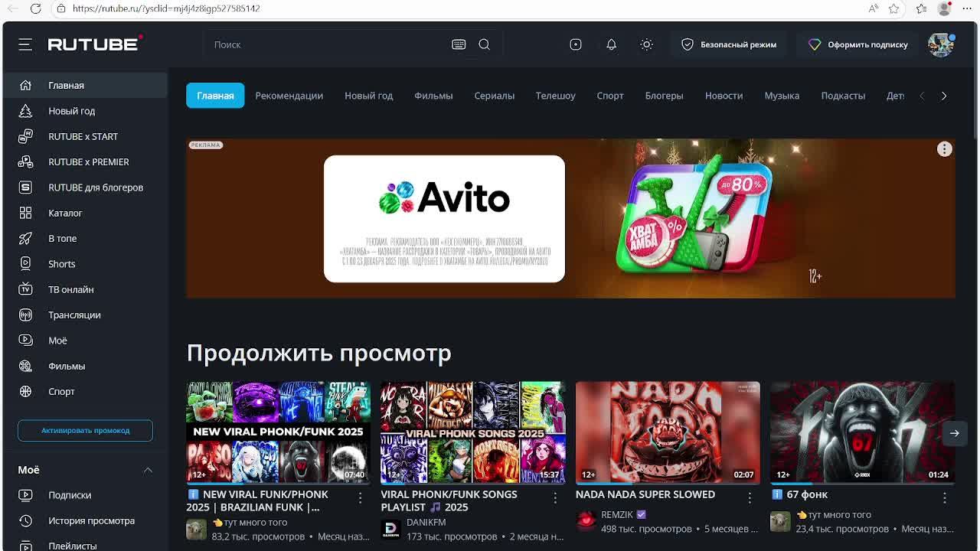Screen dimensions: 980x551
Task: Switch to the Подкасты tab
Action: click(843, 96)
